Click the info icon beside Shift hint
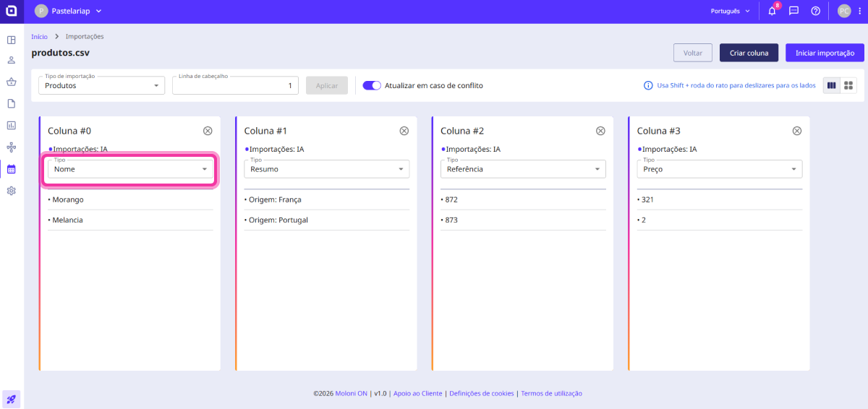The height and width of the screenshot is (409, 868). (x=648, y=85)
